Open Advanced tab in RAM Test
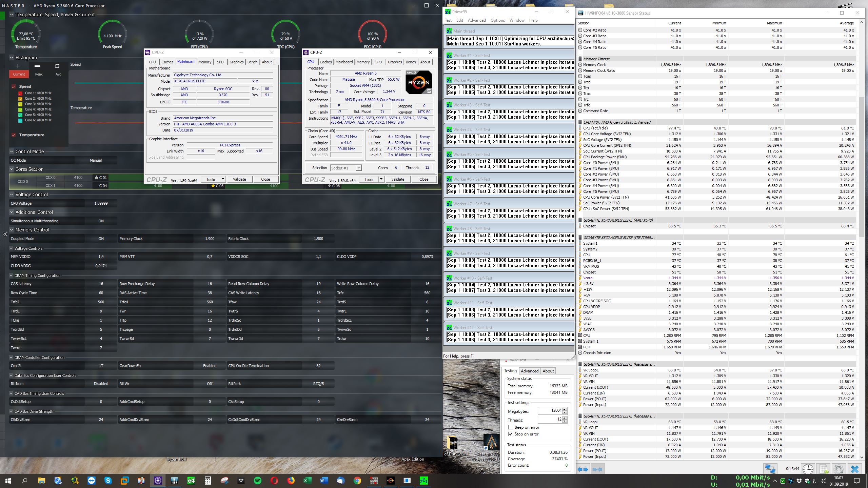868x488 pixels. [530, 371]
